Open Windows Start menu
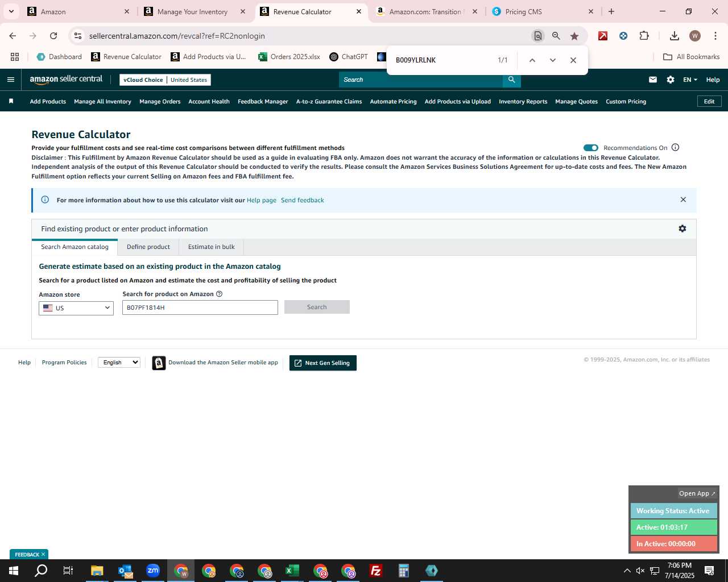Viewport: 728px width, 582px height. tap(14, 571)
